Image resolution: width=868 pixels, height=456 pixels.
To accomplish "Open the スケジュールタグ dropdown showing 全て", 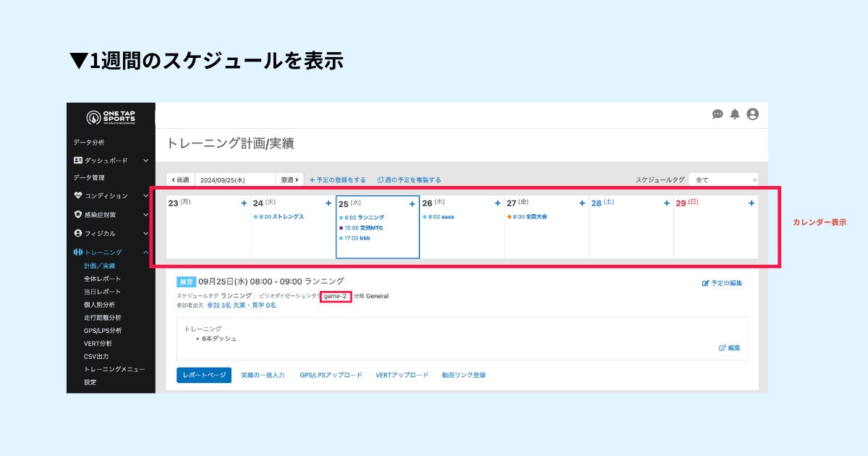I will (723, 180).
